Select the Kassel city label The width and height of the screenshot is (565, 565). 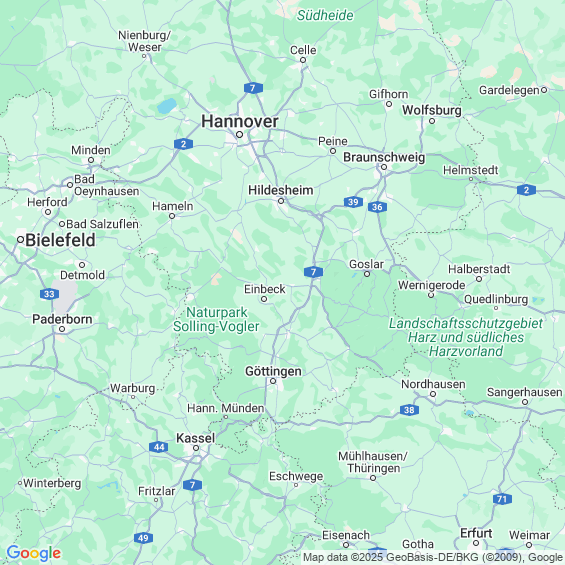point(195,438)
